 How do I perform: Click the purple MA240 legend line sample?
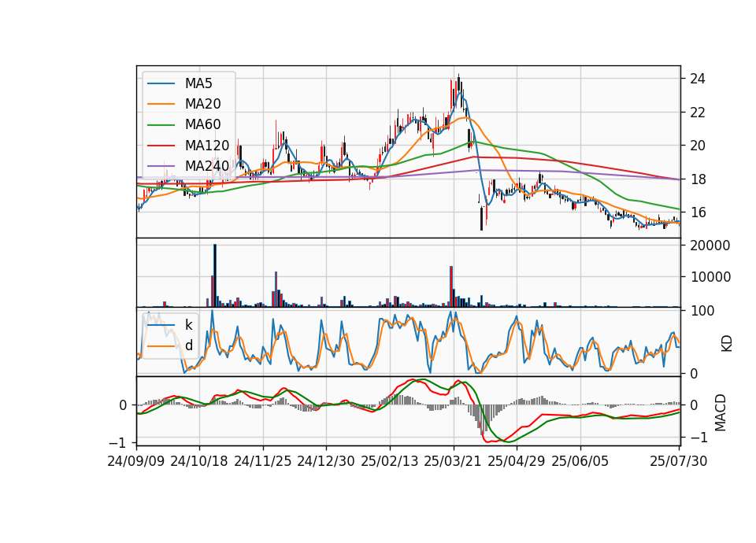point(161,166)
